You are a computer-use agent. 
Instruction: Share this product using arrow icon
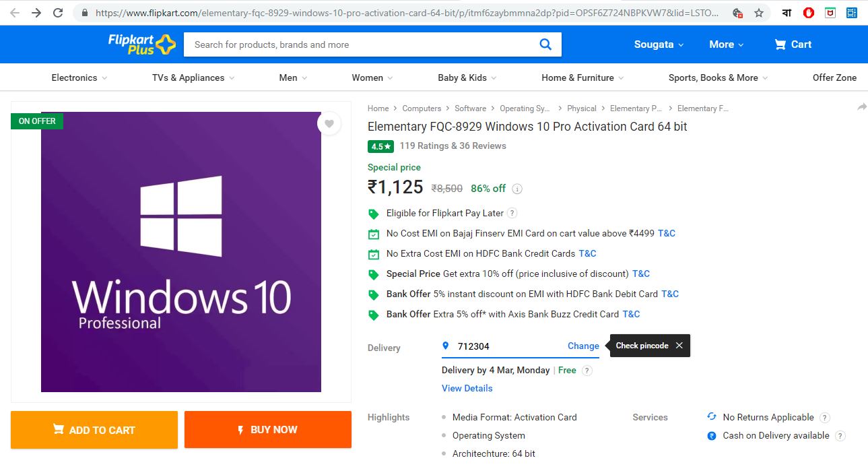862,107
